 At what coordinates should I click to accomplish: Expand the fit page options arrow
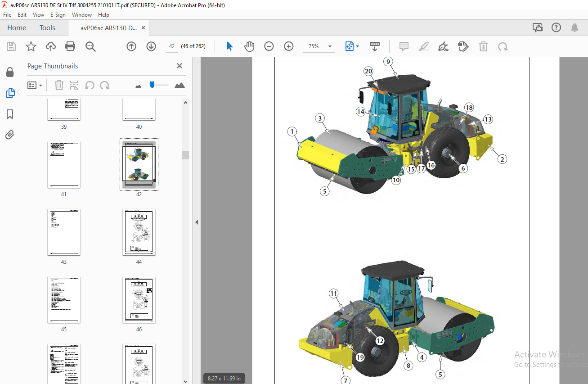358,46
